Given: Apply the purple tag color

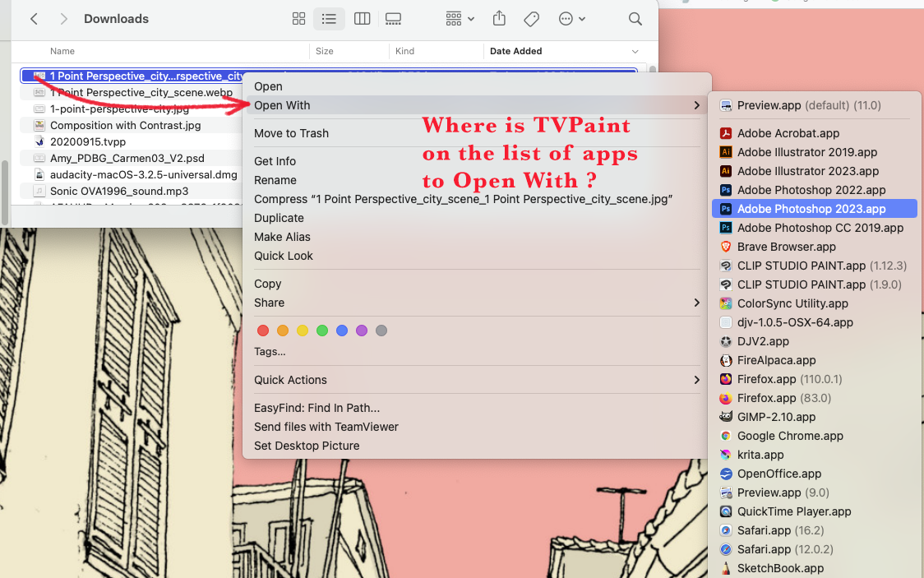Looking at the screenshot, I should (x=362, y=331).
